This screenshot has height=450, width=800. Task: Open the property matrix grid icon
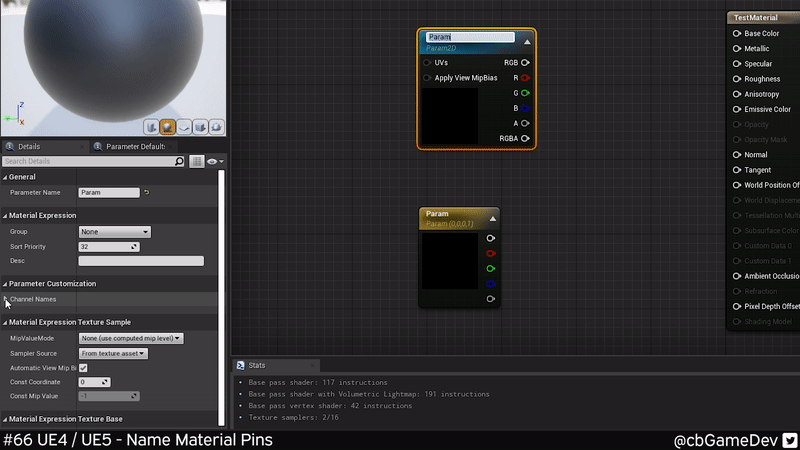click(197, 161)
